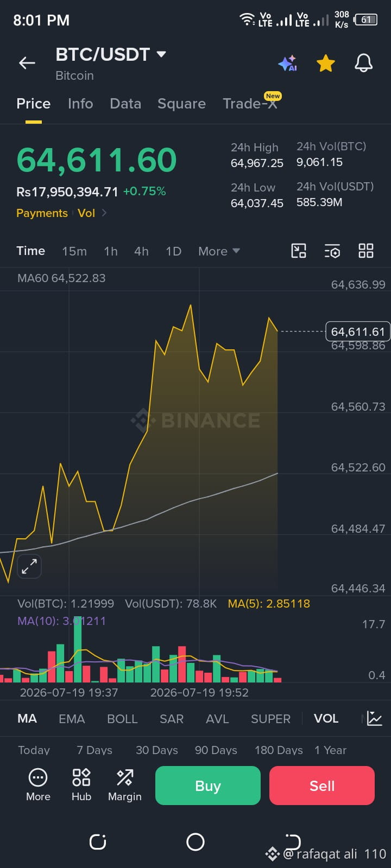Click the Rs17,950,394.71 converted price
Screen dimensions: 391x868
point(67,192)
